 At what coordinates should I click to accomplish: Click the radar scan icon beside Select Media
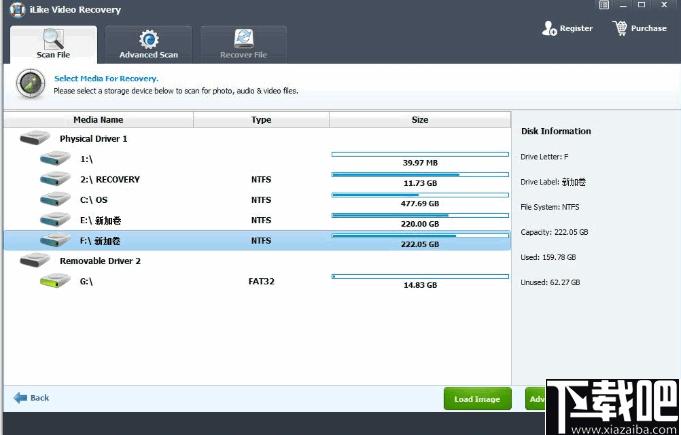(30, 83)
